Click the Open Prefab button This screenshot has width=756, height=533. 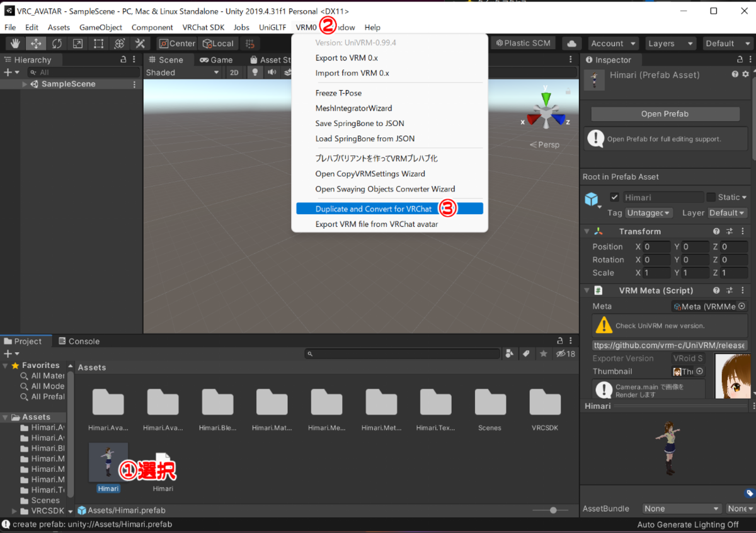coord(665,114)
